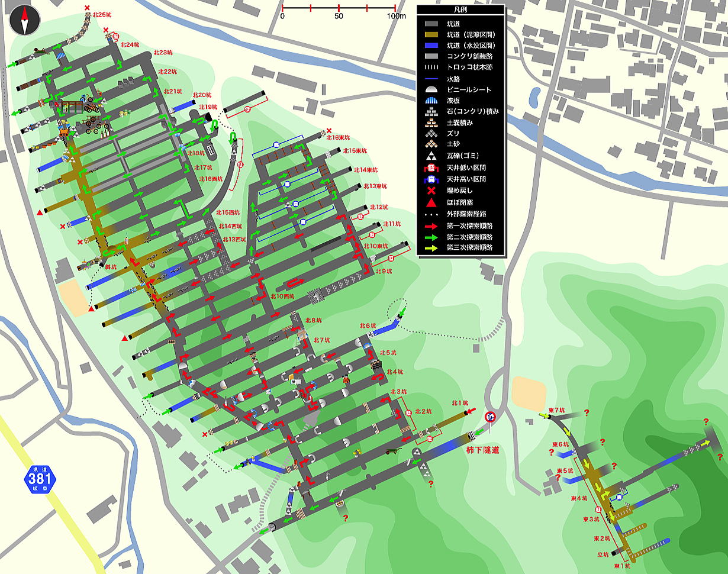Click the 瓦礫(ゴミ) rubble legend icon
728x574 pixels.
(431, 157)
